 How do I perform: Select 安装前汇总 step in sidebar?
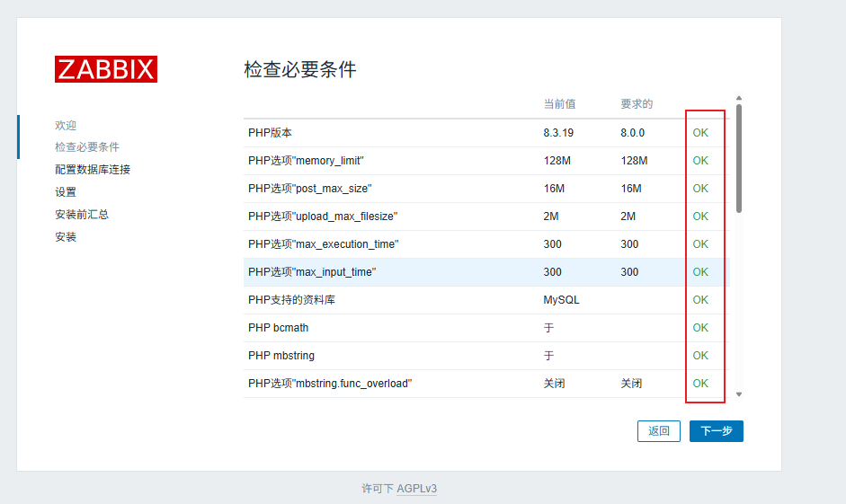click(x=82, y=215)
